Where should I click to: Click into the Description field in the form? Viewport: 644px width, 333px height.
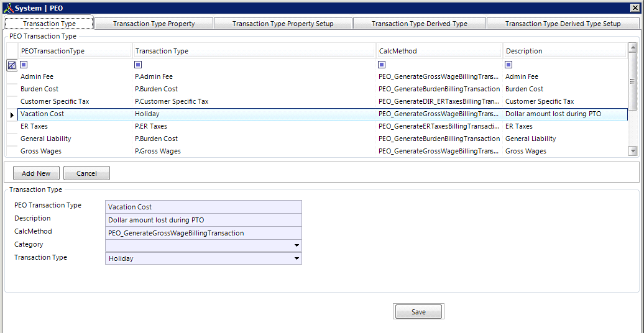tap(203, 220)
